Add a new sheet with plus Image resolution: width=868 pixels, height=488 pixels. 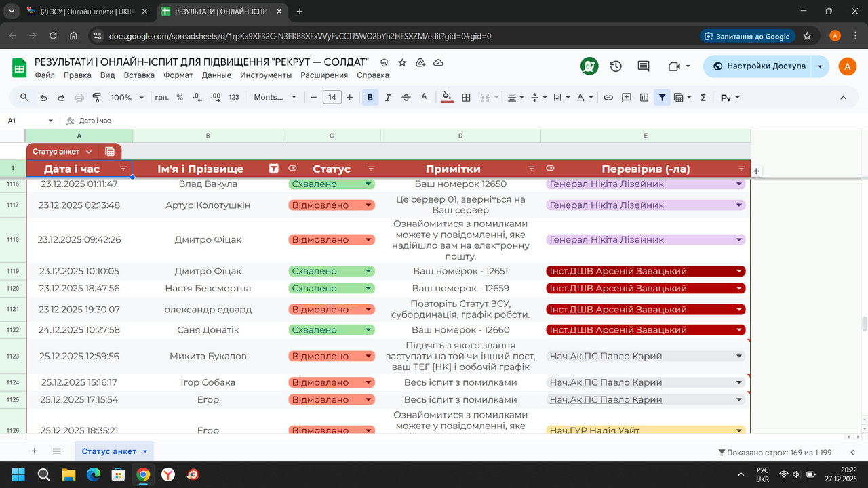[35, 451]
